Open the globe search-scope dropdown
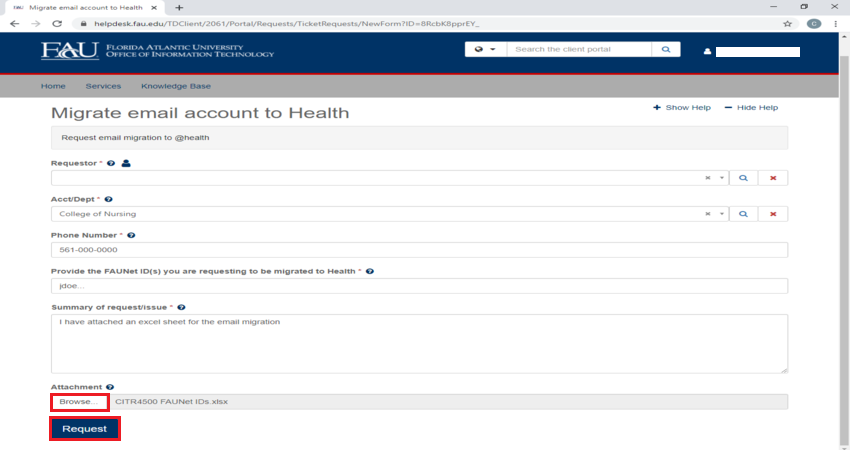The width and height of the screenshot is (850, 450). pyautogui.click(x=485, y=49)
